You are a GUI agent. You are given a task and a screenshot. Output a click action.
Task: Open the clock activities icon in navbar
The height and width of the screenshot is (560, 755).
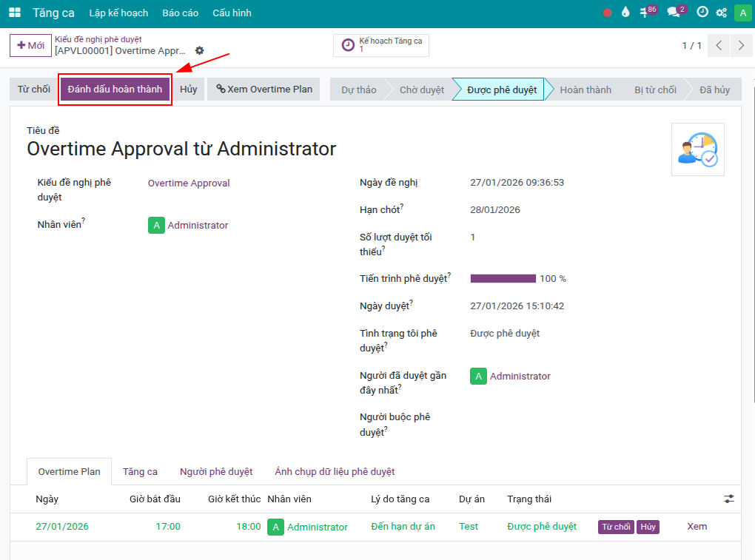pos(702,13)
